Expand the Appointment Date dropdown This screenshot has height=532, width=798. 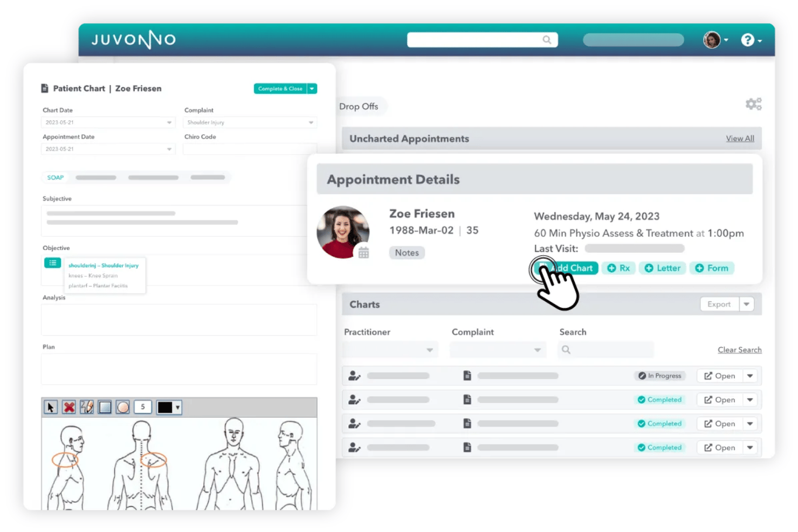pos(169,149)
